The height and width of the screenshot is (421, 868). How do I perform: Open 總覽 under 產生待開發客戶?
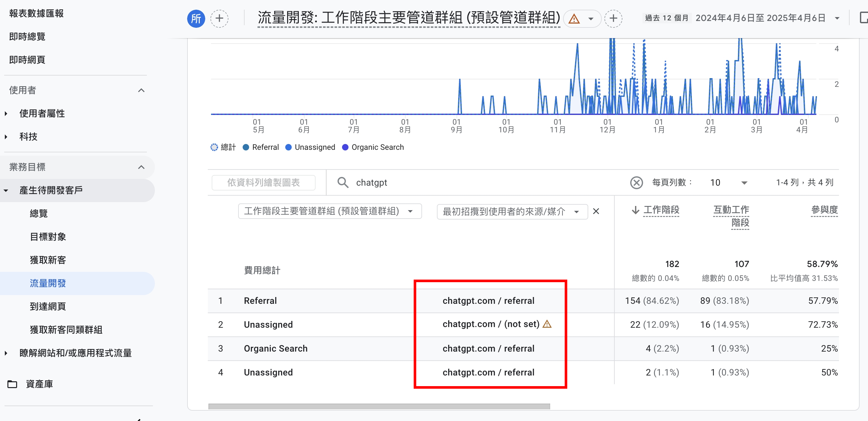[x=39, y=213]
